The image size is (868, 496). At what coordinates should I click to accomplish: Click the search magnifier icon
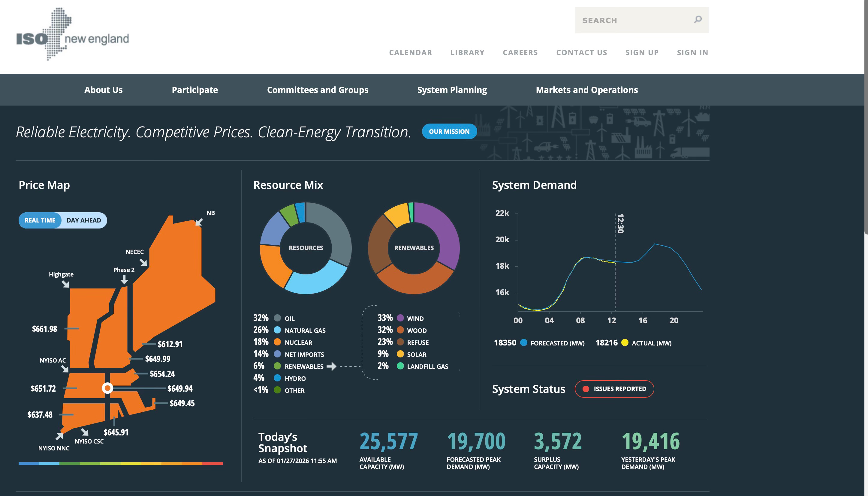tap(698, 20)
